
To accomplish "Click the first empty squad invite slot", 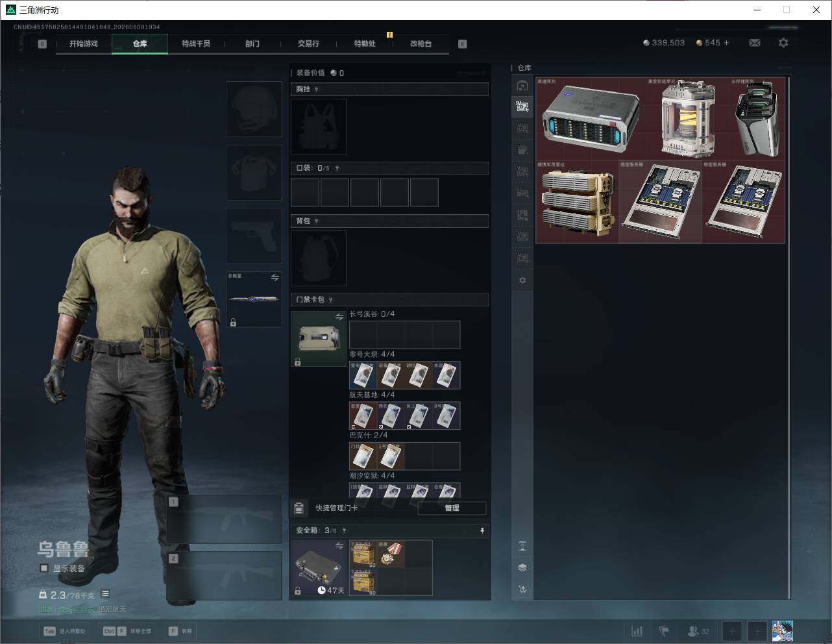I will pos(732,631).
